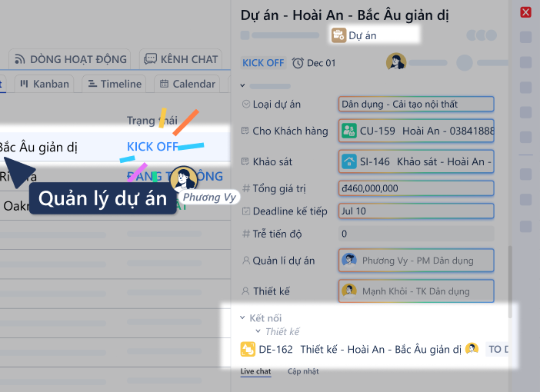This screenshot has height=392, width=540.
Task: Open the Loại dự án dropdown field
Action: [415, 105]
